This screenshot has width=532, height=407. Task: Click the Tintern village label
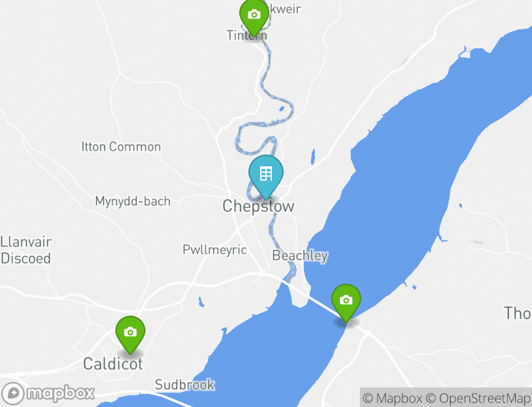pyautogui.click(x=246, y=35)
